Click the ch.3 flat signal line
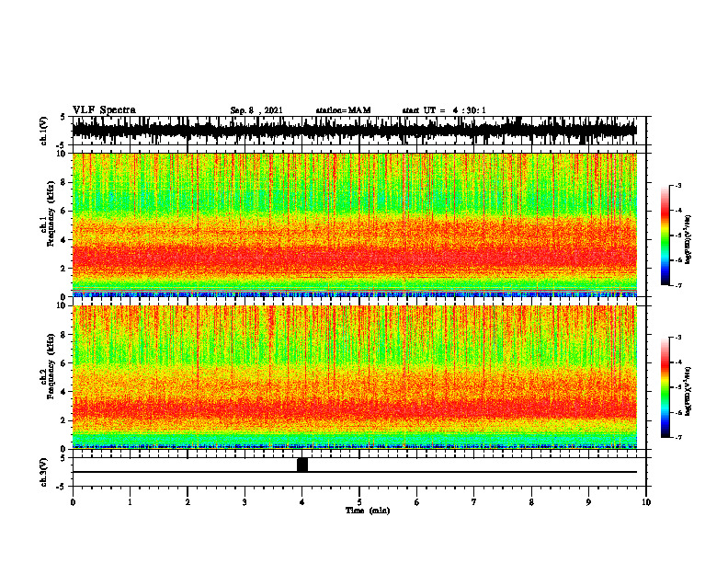The height and width of the screenshot is (563, 728). point(354,472)
